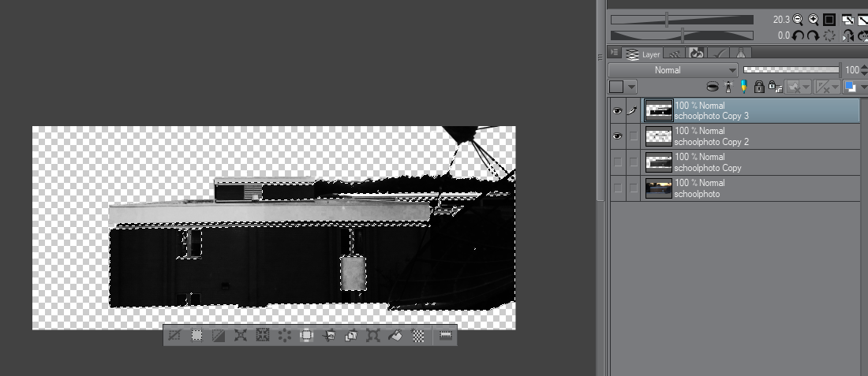Click Deselect in the selection launcher
Viewport: 868px width, 376px height.
[x=174, y=335]
